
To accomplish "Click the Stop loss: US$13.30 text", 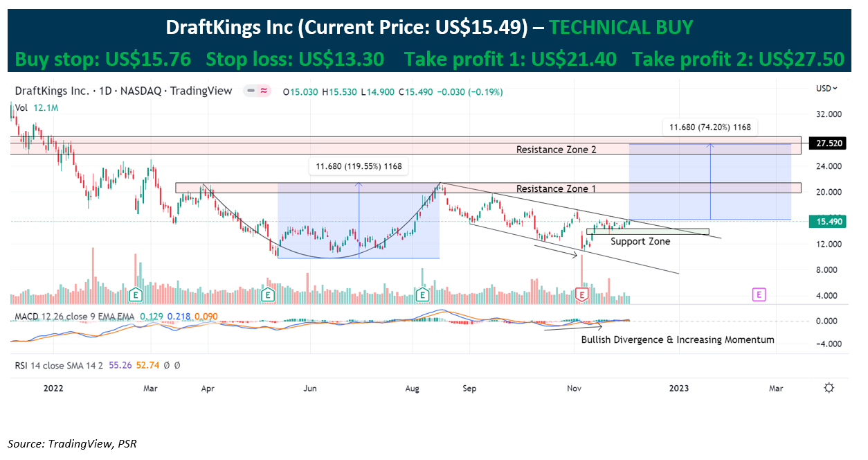I will coord(296,60).
